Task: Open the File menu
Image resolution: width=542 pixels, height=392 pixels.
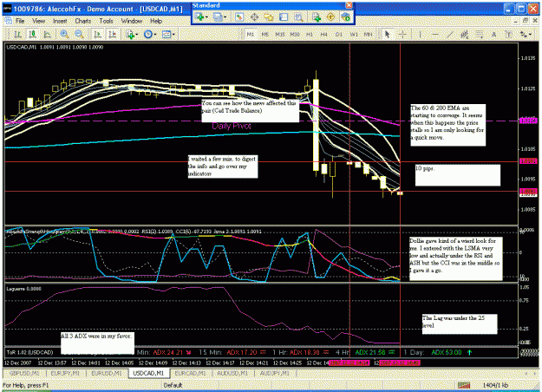Action: coord(20,21)
